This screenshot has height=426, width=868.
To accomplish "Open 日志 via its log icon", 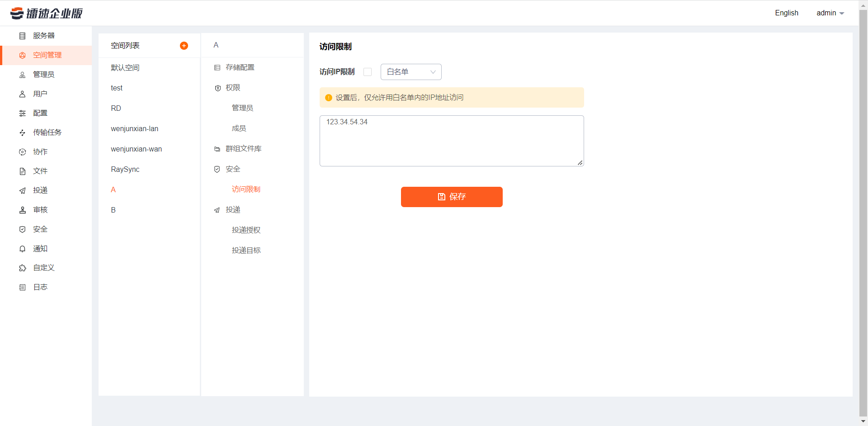I will tap(22, 287).
